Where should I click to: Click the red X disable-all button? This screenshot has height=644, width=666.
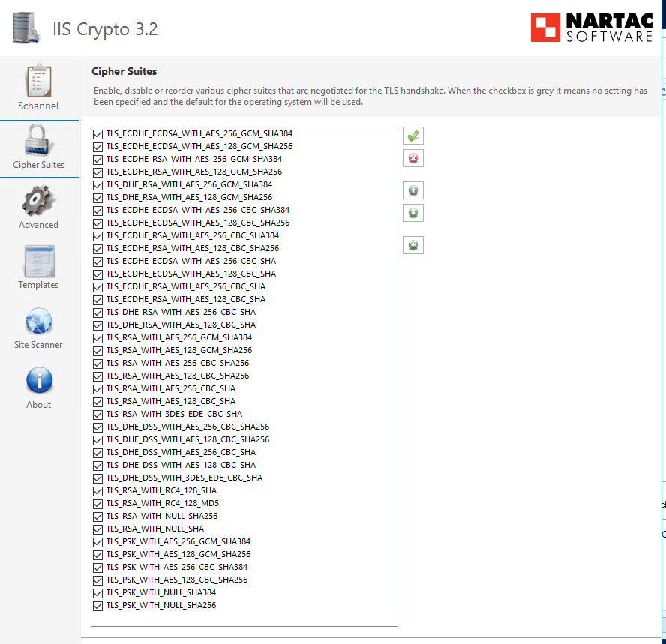pos(412,158)
